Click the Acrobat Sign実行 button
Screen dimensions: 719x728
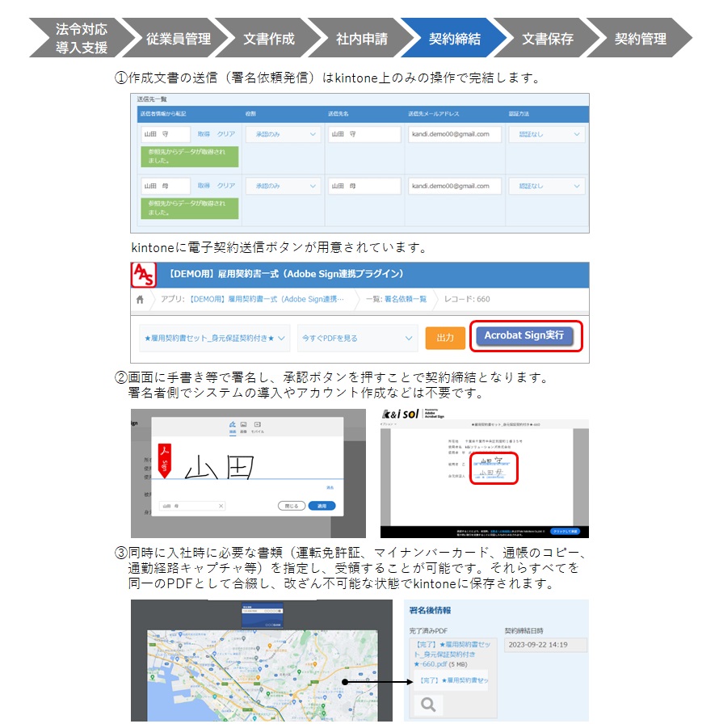pos(526,335)
